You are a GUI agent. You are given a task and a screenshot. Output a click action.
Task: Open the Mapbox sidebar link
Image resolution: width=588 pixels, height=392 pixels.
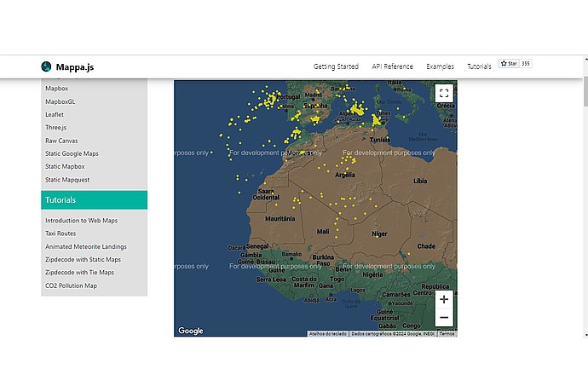tap(56, 89)
